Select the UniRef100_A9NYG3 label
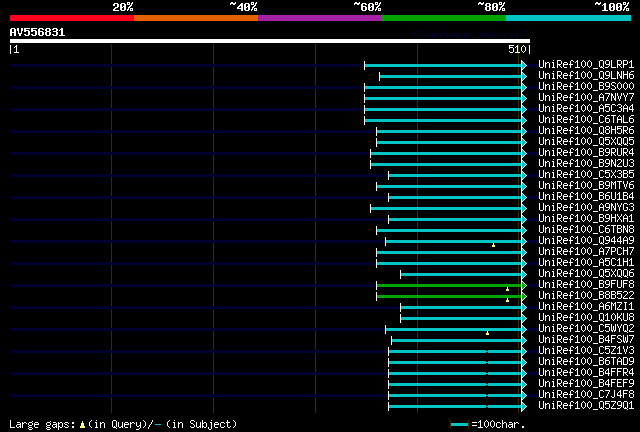The image size is (640, 432). pyautogui.click(x=586, y=208)
